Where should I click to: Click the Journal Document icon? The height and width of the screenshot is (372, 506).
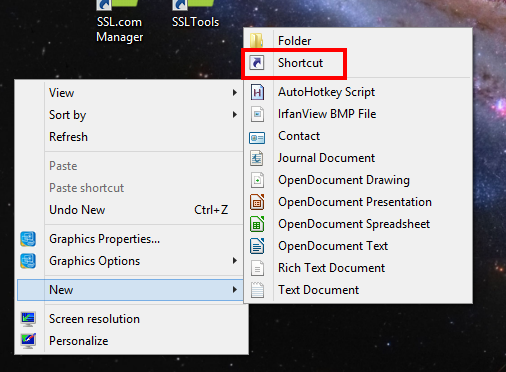pyautogui.click(x=257, y=158)
